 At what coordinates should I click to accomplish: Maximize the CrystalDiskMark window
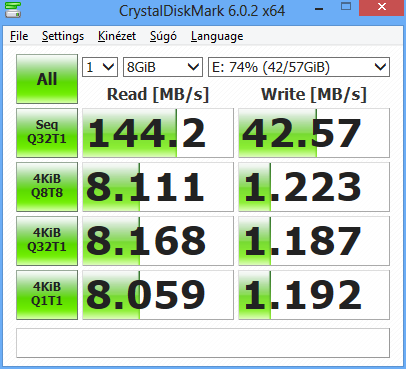click(x=346, y=6)
